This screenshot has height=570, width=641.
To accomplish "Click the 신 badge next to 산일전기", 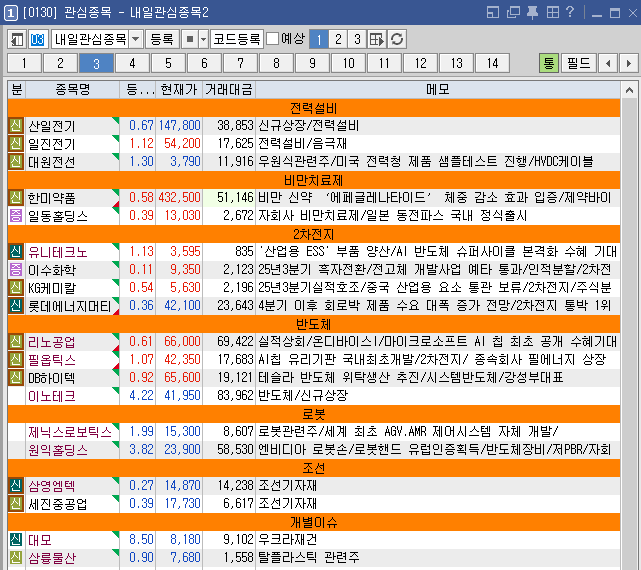I will pos(15,125).
